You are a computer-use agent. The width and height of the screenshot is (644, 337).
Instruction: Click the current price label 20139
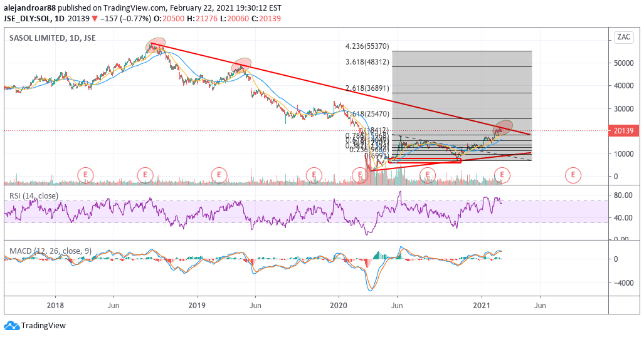pos(623,130)
